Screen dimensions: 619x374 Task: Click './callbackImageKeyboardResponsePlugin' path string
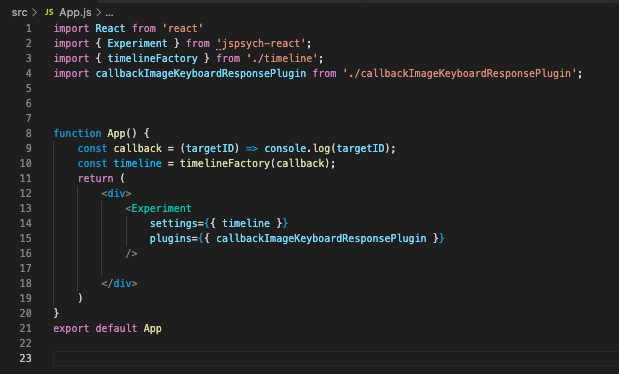click(x=460, y=73)
